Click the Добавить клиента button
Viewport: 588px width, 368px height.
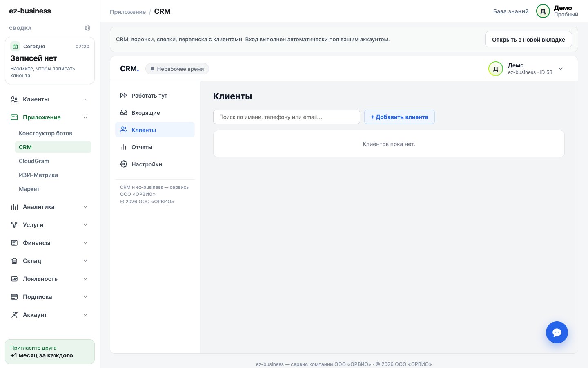click(399, 117)
